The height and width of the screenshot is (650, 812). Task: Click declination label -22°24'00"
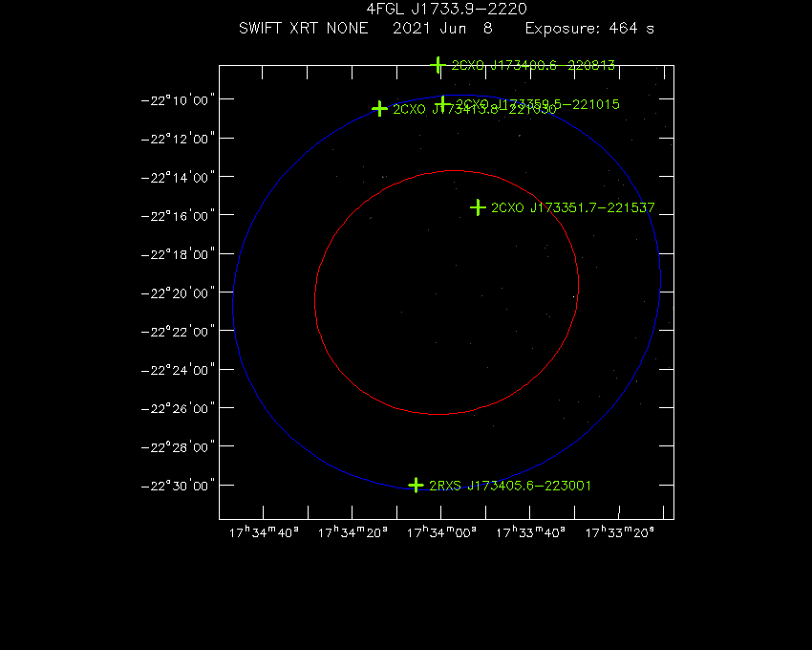(x=178, y=370)
